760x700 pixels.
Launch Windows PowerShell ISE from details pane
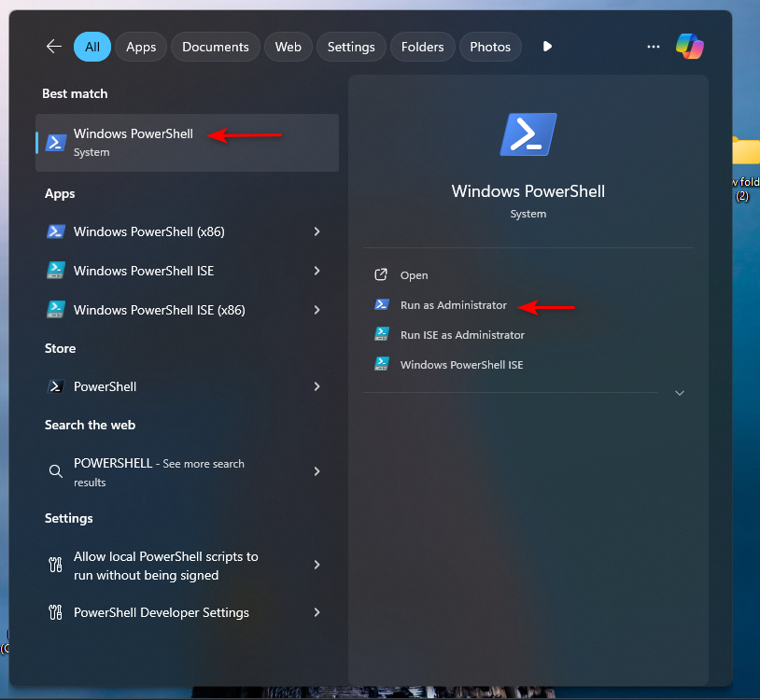461,365
